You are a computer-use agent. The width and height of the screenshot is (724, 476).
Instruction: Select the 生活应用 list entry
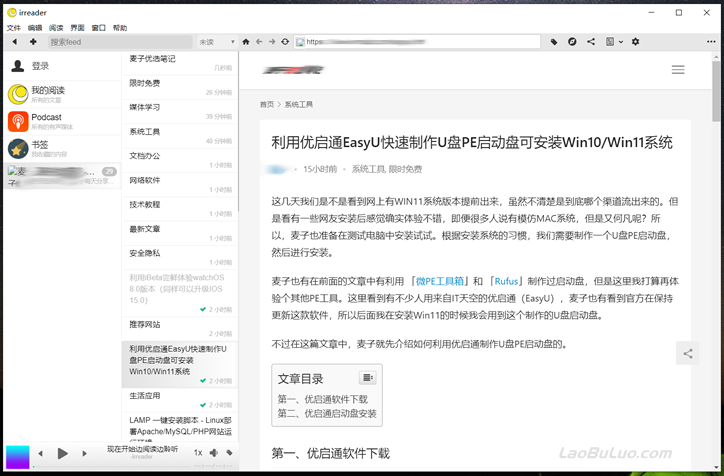pos(180,400)
